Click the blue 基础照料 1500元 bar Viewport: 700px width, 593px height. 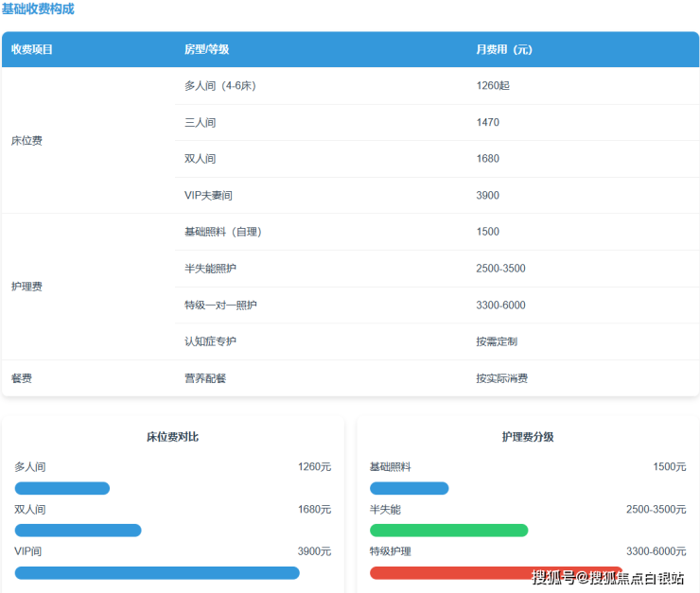[409, 489]
